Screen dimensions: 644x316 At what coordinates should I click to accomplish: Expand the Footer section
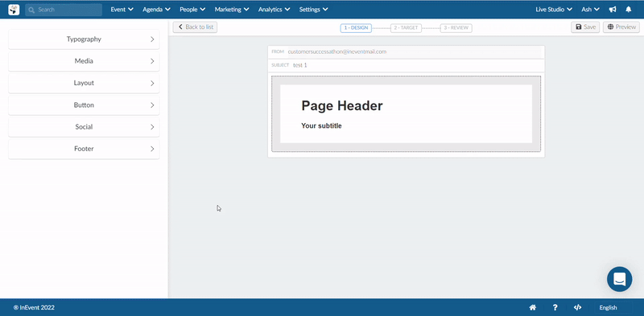coord(84,149)
